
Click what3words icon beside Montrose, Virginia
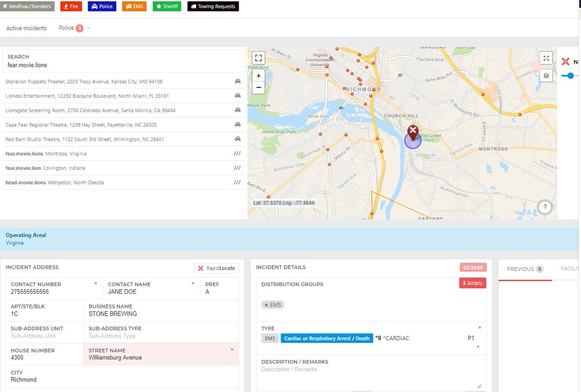pos(237,154)
